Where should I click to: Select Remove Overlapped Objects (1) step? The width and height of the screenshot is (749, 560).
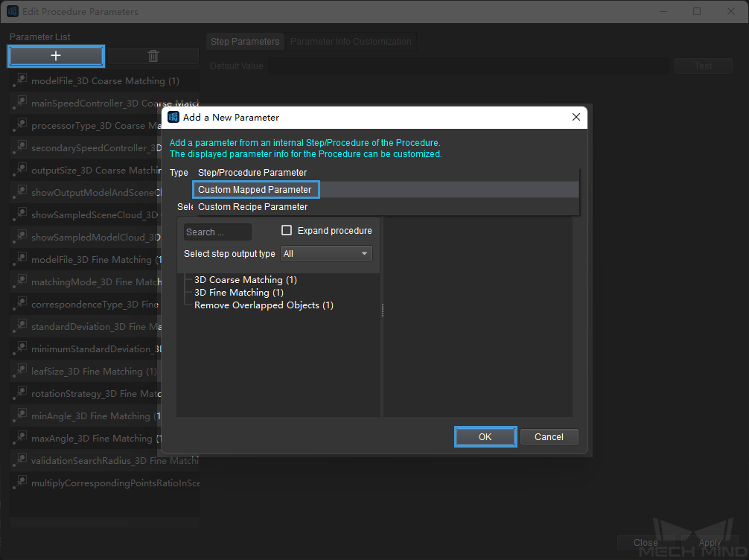tap(264, 305)
